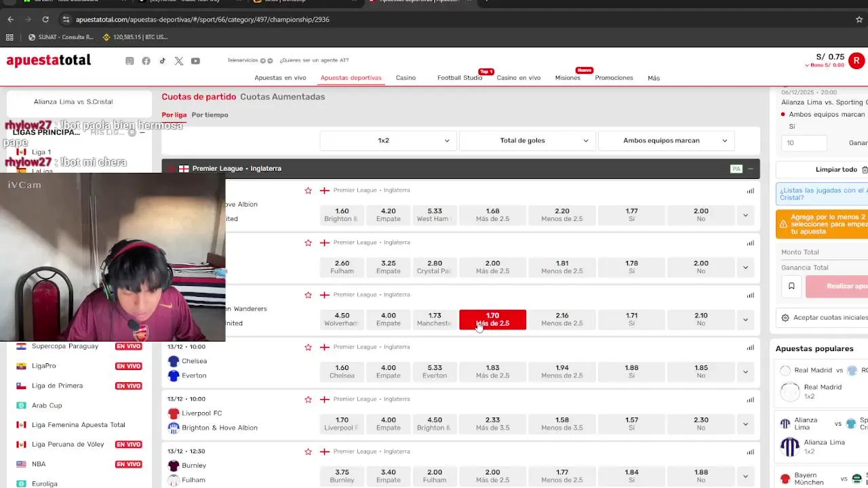
Task: Expand more markets for Wolverhampton vs Manchester
Action: click(x=745, y=320)
